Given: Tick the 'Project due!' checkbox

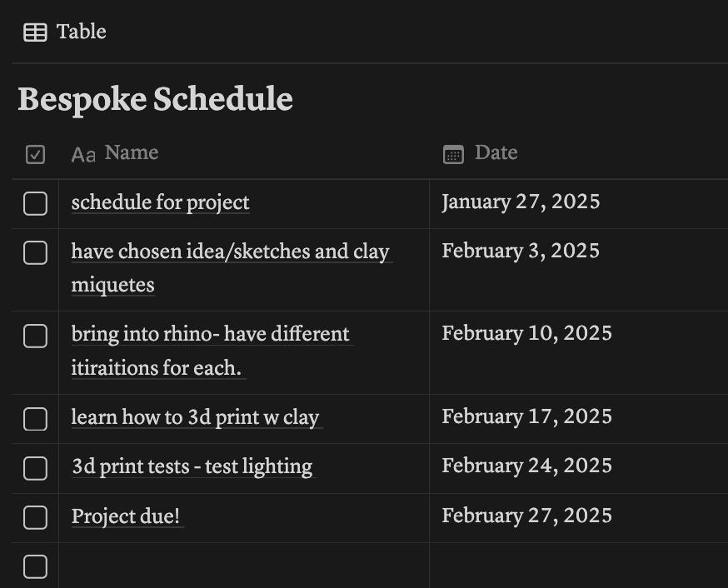Looking at the screenshot, I should tap(35, 517).
